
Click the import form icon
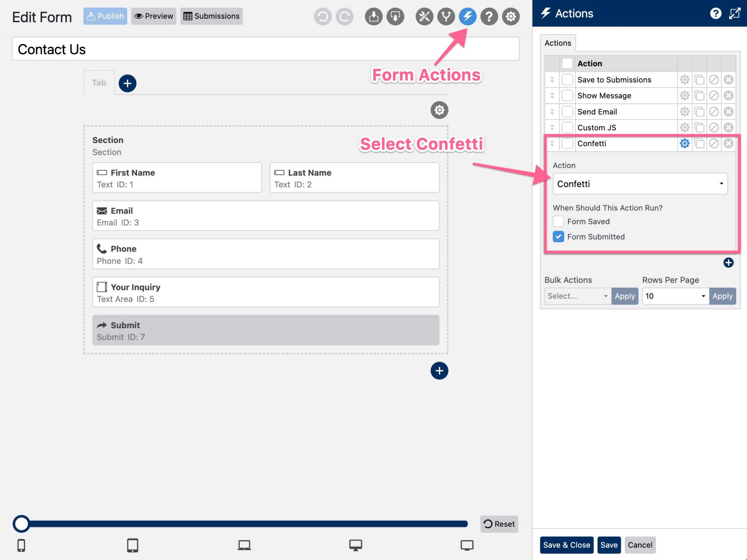tap(373, 16)
